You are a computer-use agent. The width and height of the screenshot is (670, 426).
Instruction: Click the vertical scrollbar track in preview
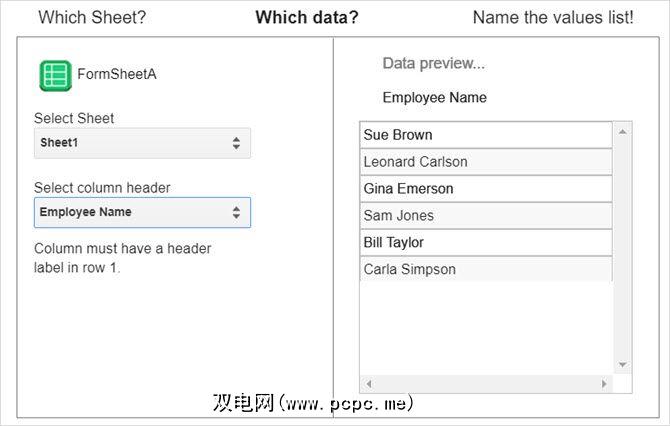pos(622,250)
